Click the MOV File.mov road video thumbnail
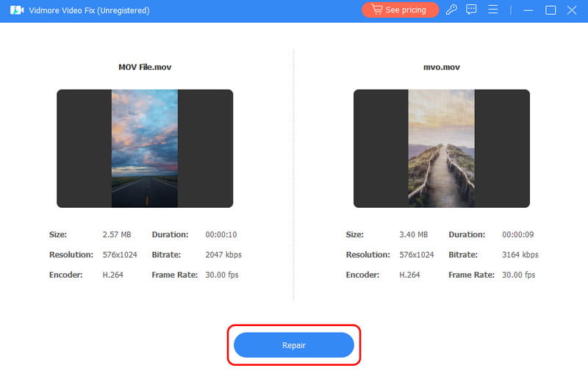 point(145,148)
